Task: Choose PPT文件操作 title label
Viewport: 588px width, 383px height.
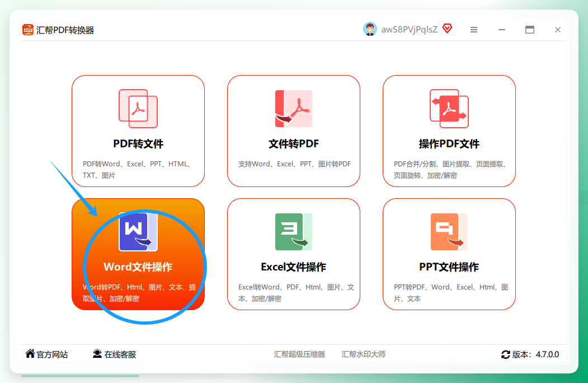Action: point(449,267)
